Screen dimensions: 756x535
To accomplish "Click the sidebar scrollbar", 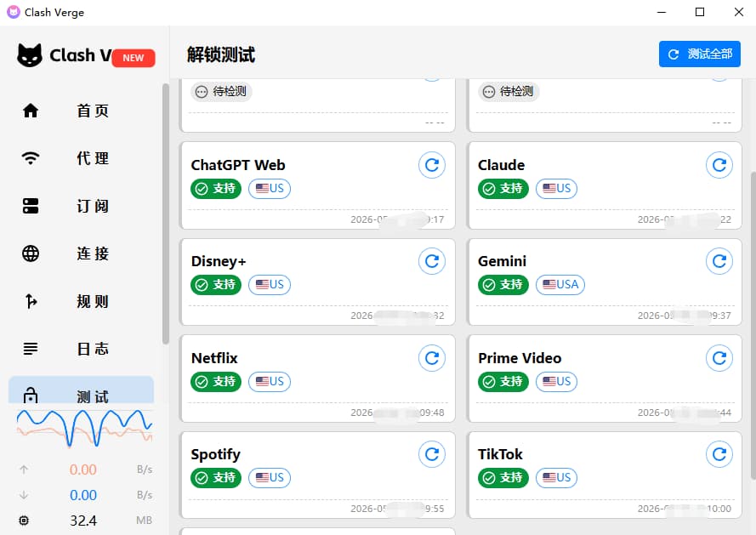I will pyautogui.click(x=165, y=213).
